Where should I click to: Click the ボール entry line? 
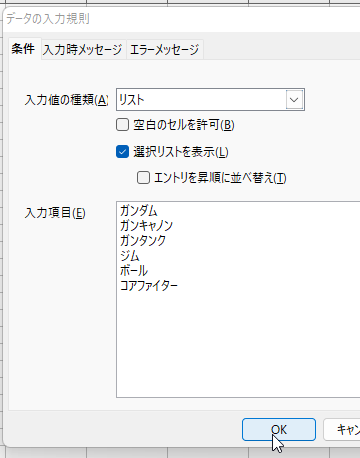click(134, 271)
